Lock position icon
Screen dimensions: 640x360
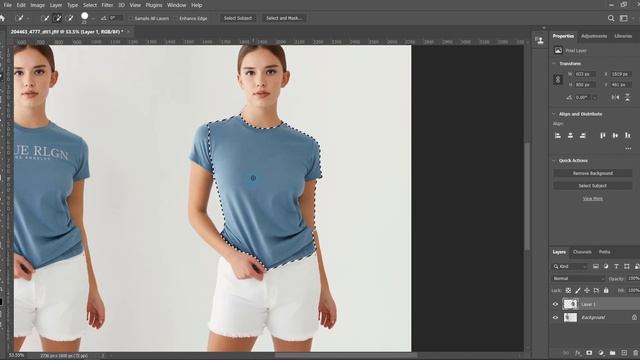[587, 291]
